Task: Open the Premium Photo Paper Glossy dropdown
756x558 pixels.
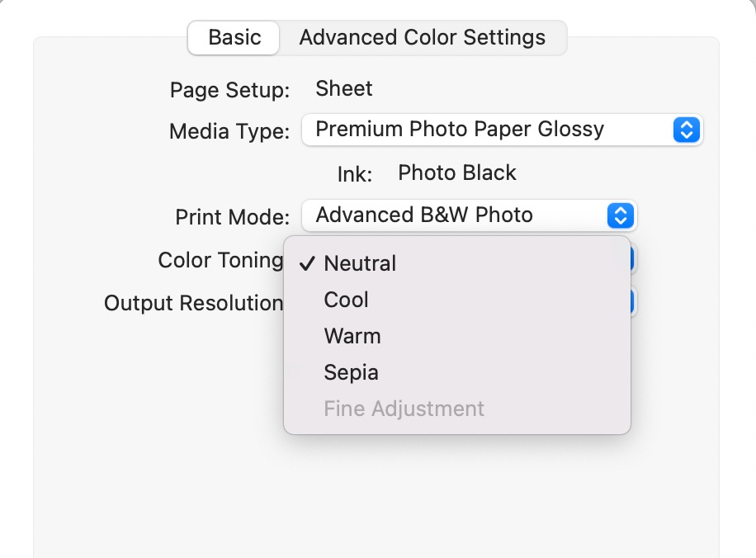Action: [487, 130]
